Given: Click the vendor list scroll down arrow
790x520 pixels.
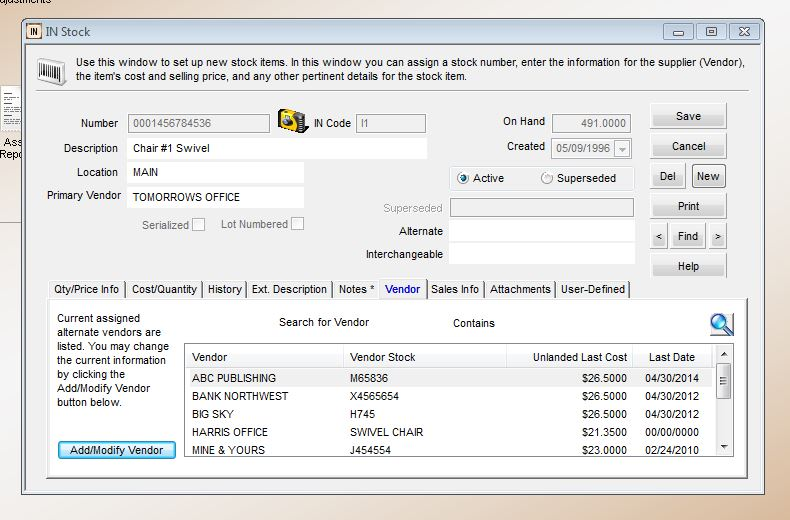Looking at the screenshot, I should click(x=724, y=446).
